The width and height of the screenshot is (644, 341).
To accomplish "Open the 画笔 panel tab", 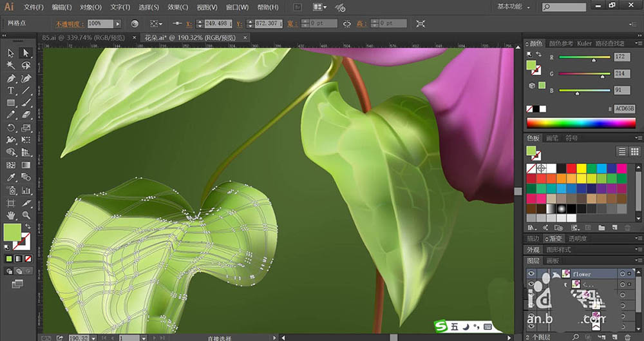I will [553, 138].
